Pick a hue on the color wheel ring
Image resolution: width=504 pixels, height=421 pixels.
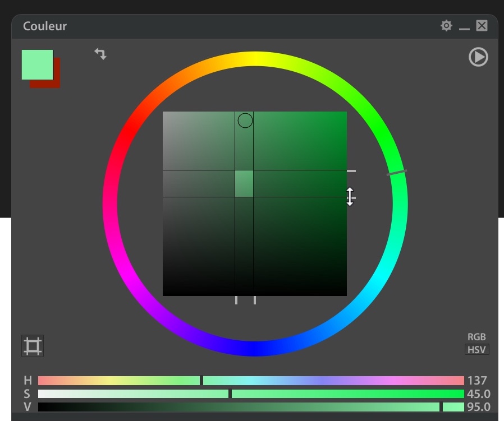click(x=396, y=173)
